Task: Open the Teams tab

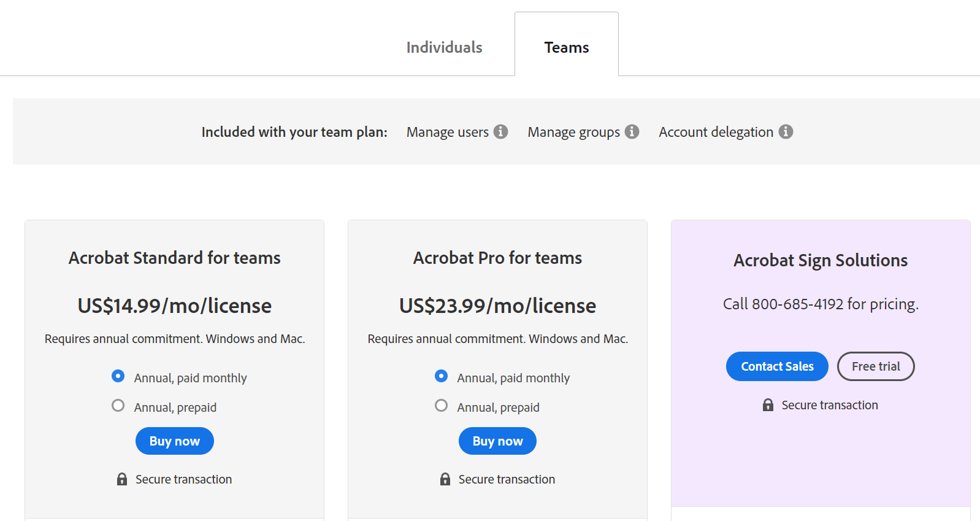Action: click(566, 47)
